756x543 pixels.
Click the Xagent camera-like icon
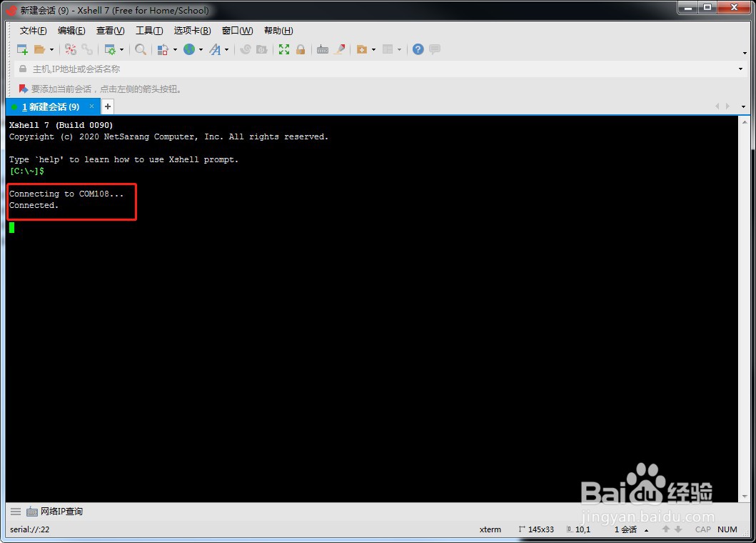coord(262,49)
